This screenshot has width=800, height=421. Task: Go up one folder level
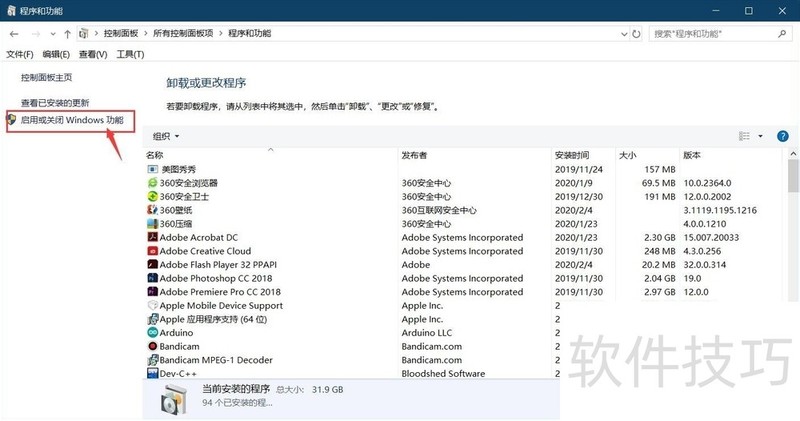[67, 34]
